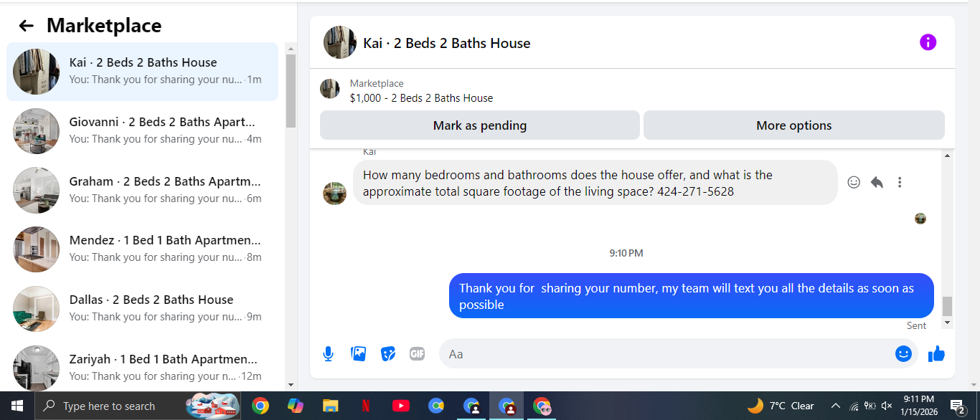Click the conversation list scrollbar thumb
Viewport: 980px width, 420px height.
(291, 90)
